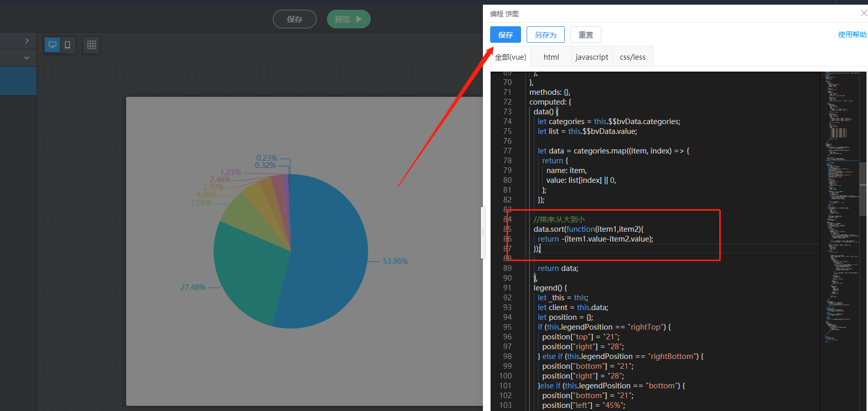Click code line 'computed: {'
The height and width of the screenshot is (411, 868).
click(550, 102)
